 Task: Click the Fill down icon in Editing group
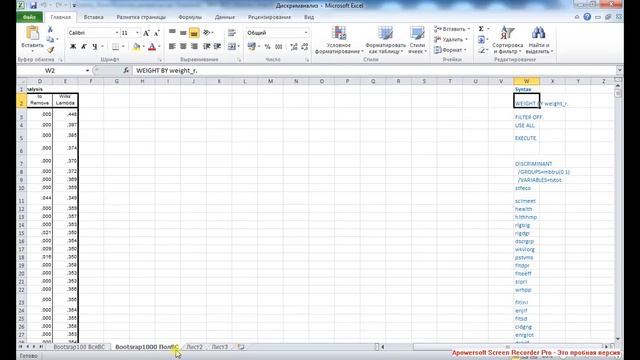pyautogui.click(x=481, y=40)
